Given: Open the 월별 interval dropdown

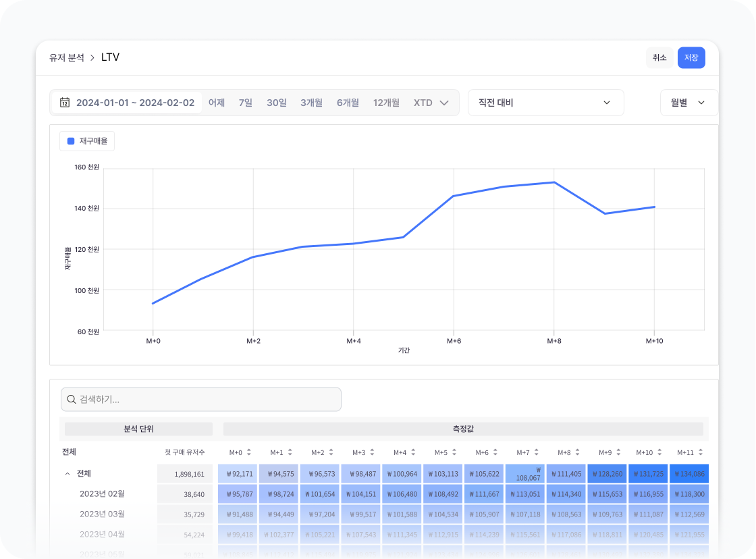Looking at the screenshot, I should pos(688,103).
